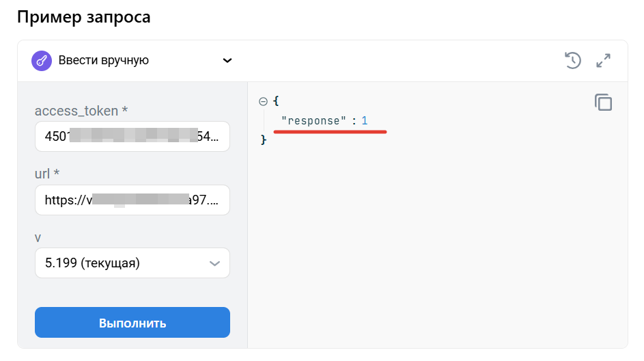Click the opening curly brace in JSON

[x=276, y=101]
